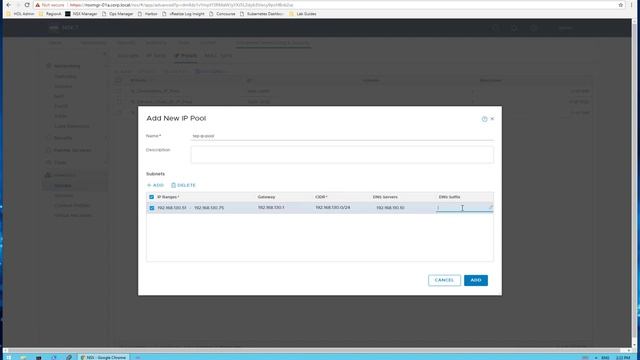
Task: Click the + ADD subnet link
Action: 155,185
